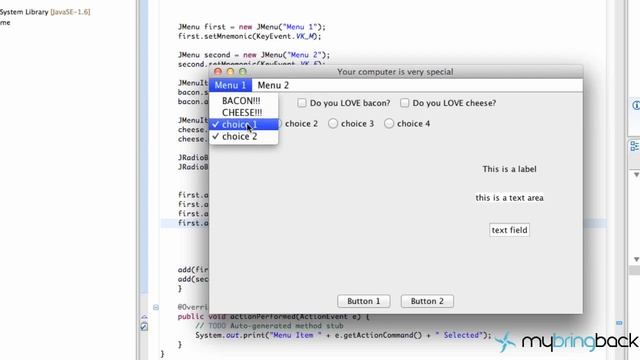Toggle the checked choice 2 menu item

(244, 136)
